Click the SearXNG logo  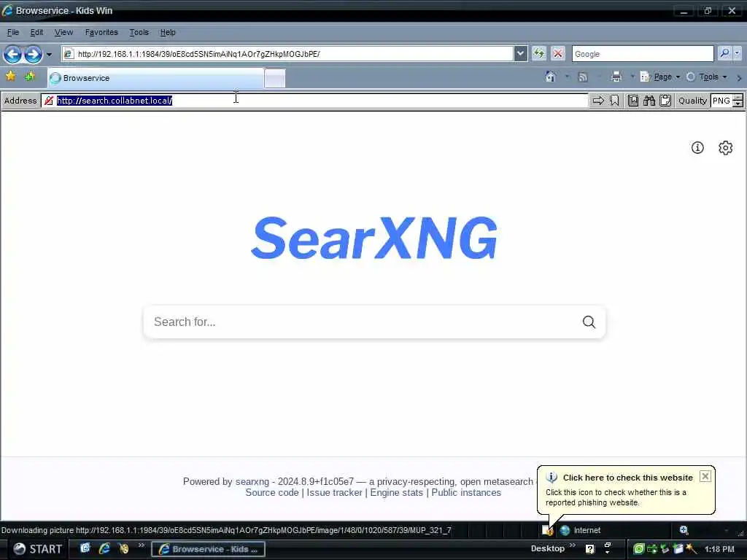(374, 238)
